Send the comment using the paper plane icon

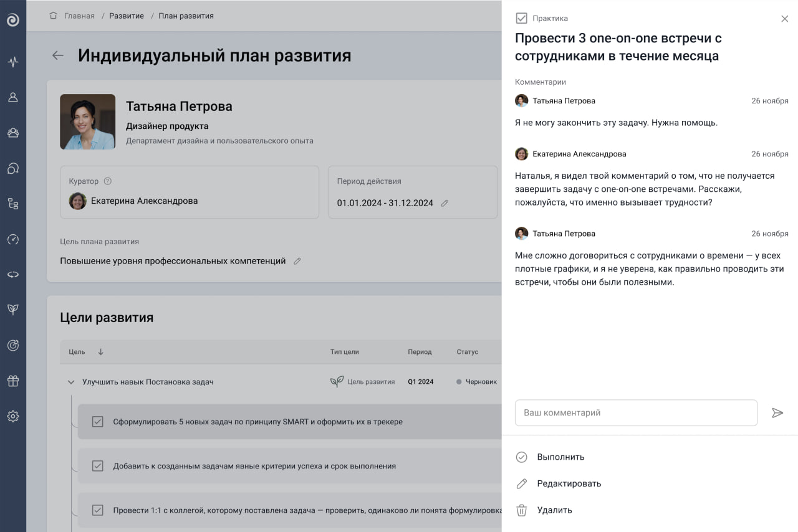777,412
